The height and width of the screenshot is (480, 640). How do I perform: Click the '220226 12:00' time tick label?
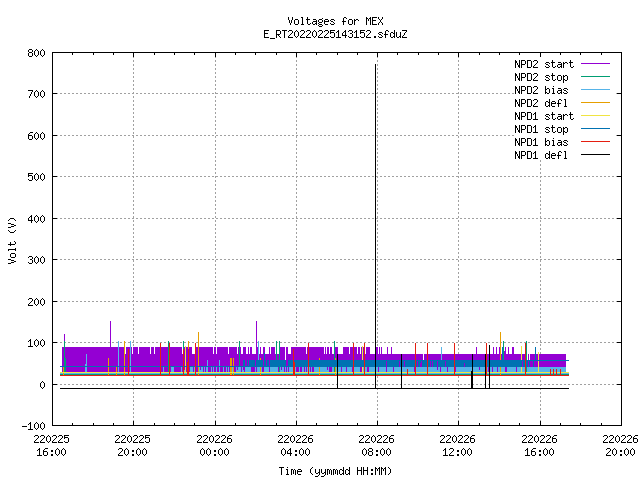tap(457, 445)
